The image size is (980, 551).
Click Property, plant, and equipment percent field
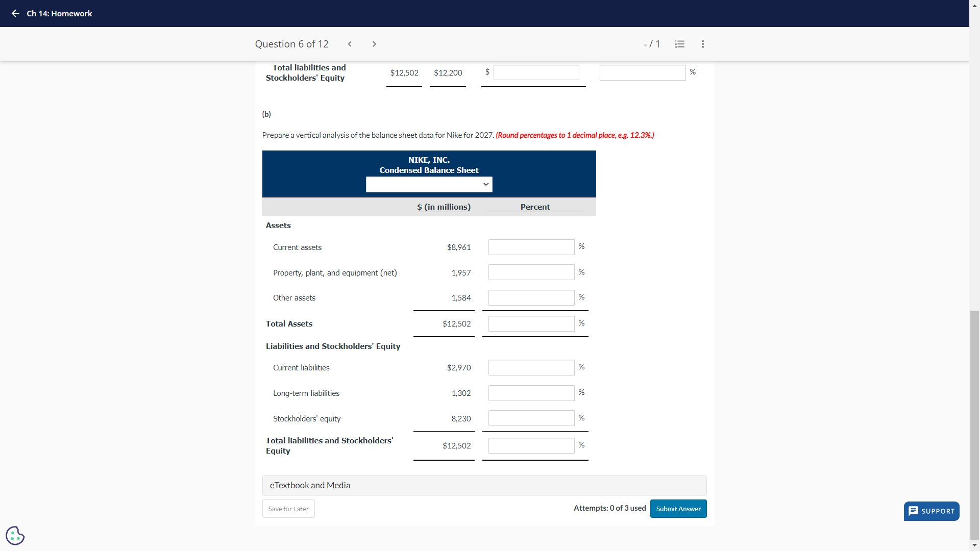tap(531, 272)
